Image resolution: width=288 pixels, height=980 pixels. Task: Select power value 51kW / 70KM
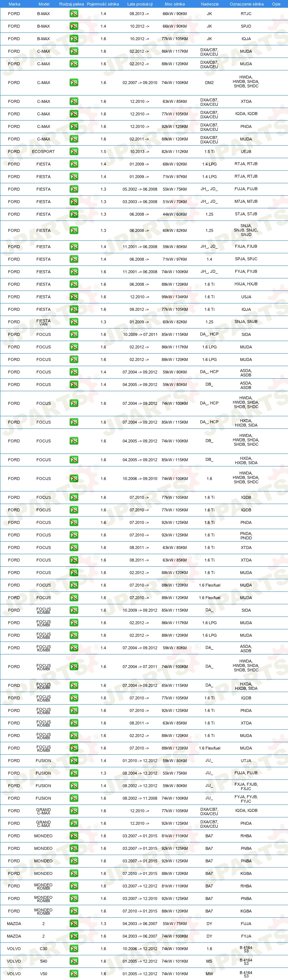point(175,202)
